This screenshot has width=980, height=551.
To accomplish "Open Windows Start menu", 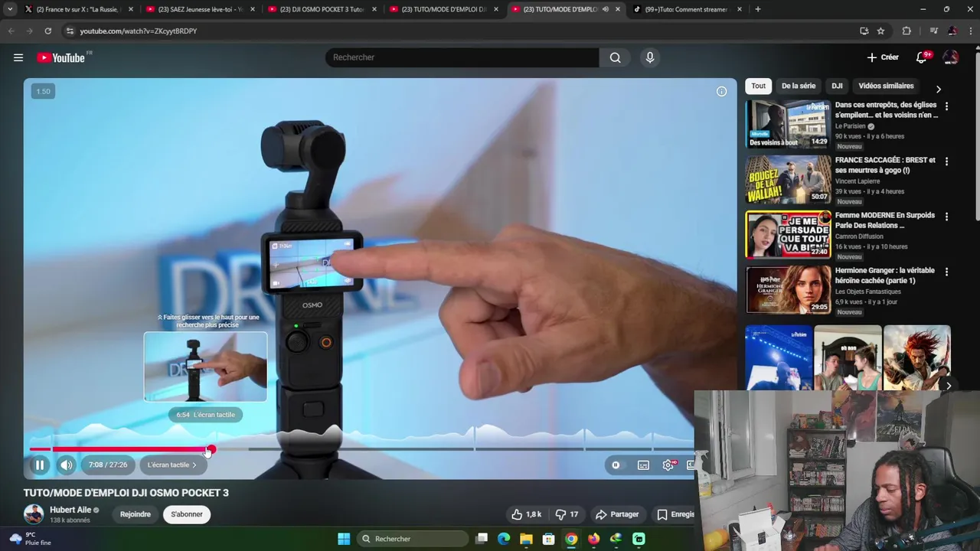I will pyautogui.click(x=344, y=539).
